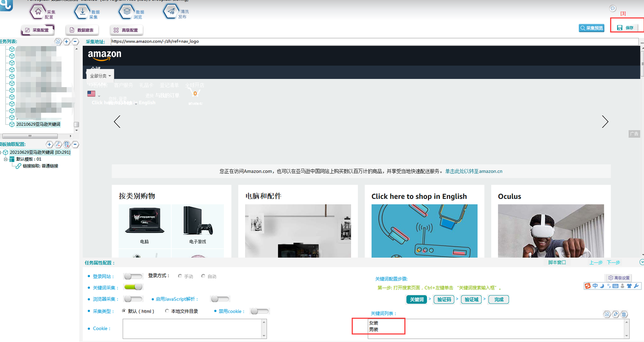Open the 数据浏览 layers hexagon icon

(127, 12)
